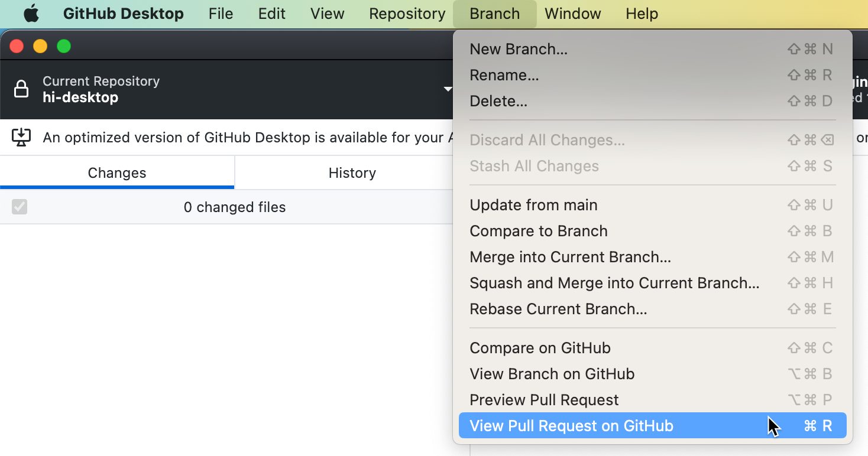
Task: Select Preview Pull Request
Action: 544,400
